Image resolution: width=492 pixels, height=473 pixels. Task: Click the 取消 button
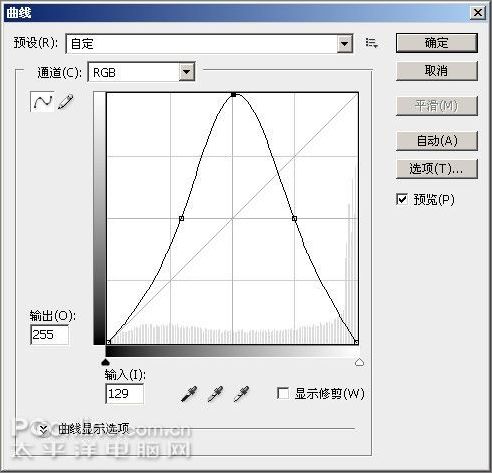click(437, 71)
